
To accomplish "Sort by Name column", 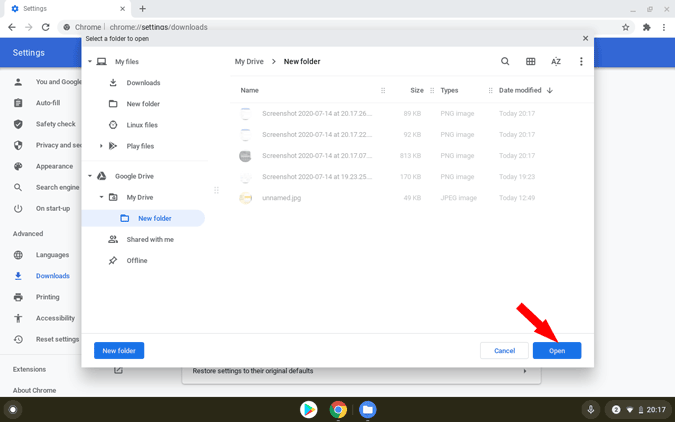I will [250, 90].
